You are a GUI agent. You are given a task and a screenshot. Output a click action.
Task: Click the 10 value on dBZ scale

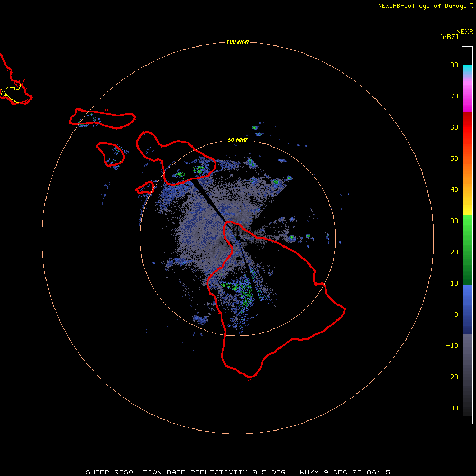pyautogui.click(x=454, y=283)
